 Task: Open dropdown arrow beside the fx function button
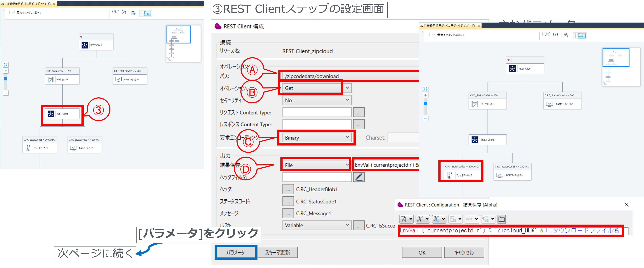coord(411,219)
